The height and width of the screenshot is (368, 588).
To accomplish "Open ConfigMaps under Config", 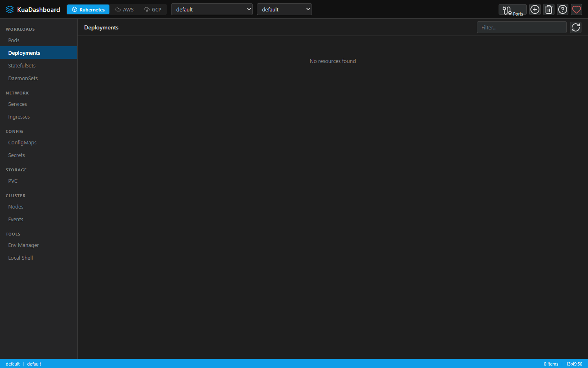I will point(38,142).
